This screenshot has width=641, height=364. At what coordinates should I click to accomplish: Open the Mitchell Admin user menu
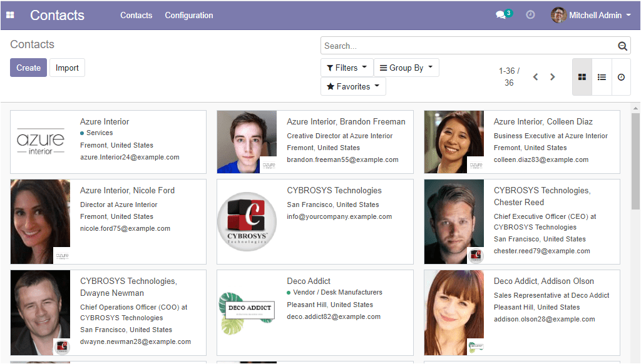(x=592, y=15)
